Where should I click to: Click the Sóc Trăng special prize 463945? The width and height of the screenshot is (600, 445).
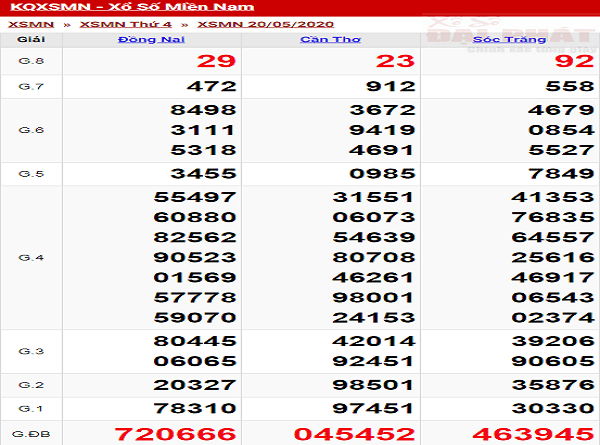(532, 434)
